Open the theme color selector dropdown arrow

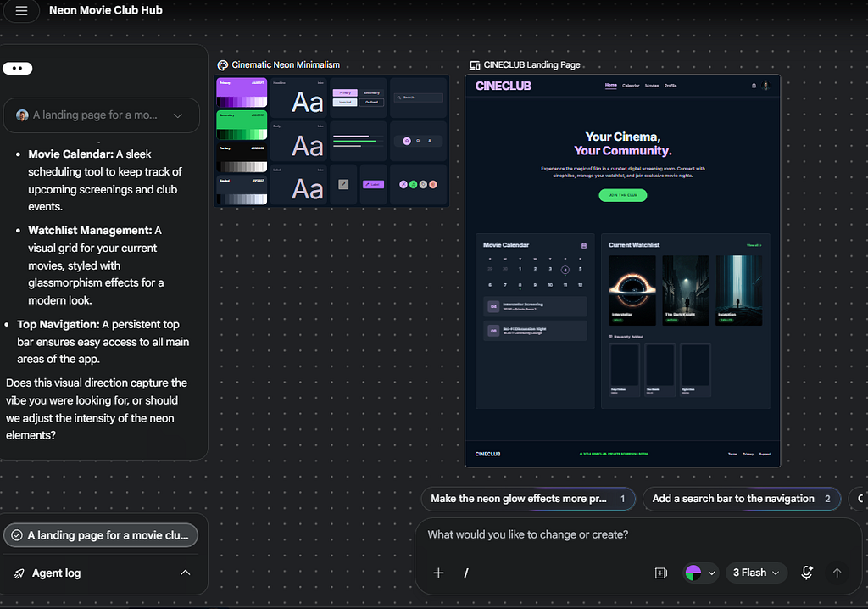712,573
